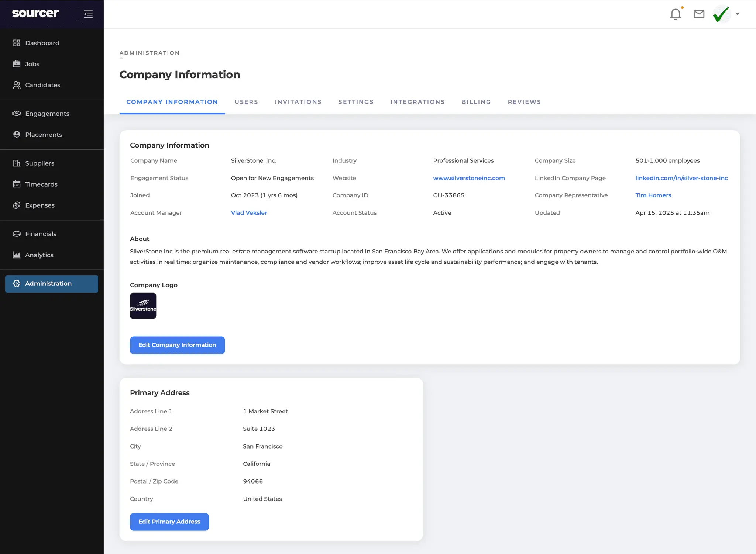Click the Suite 1023 value
Screen dimensions: 756x554
pyautogui.click(x=259, y=429)
